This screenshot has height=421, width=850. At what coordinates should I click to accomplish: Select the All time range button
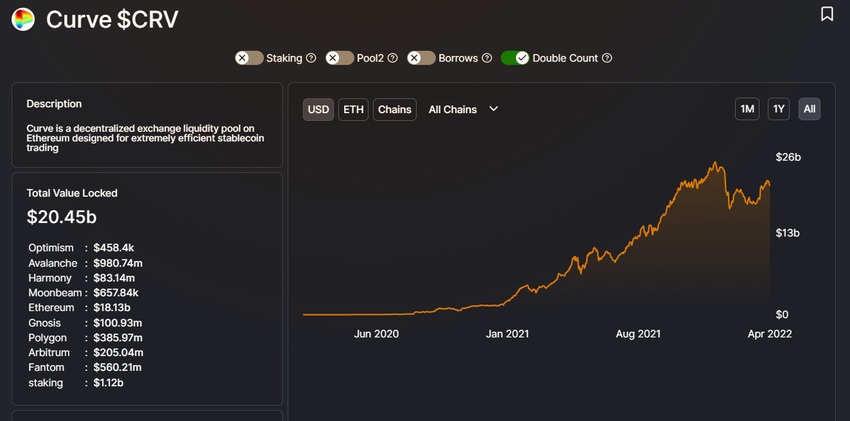pyautogui.click(x=809, y=109)
